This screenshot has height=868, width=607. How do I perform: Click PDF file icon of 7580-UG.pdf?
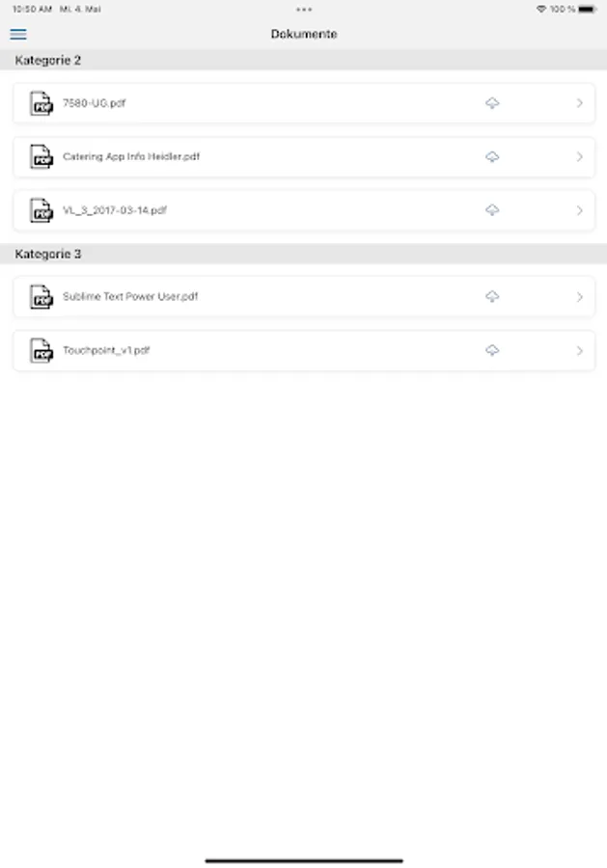41,103
